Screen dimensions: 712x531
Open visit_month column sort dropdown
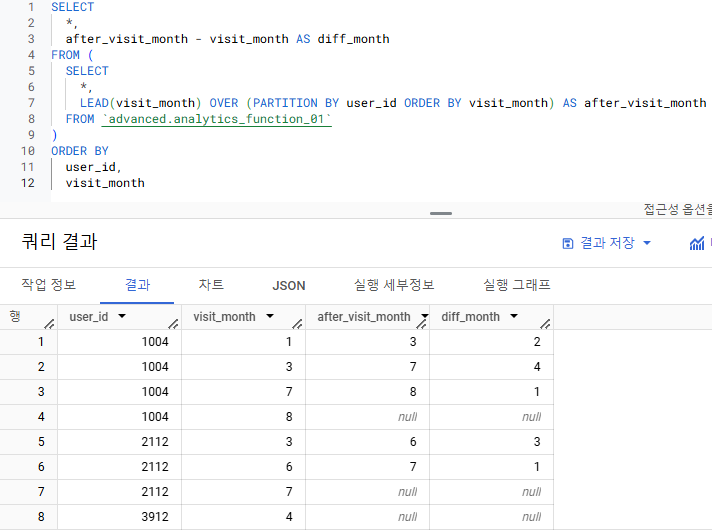(x=270, y=316)
